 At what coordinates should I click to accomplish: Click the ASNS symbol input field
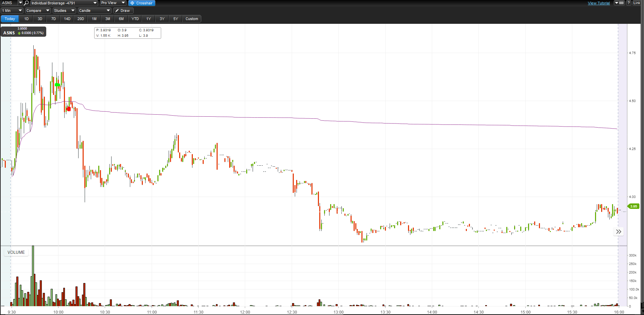[9, 3]
